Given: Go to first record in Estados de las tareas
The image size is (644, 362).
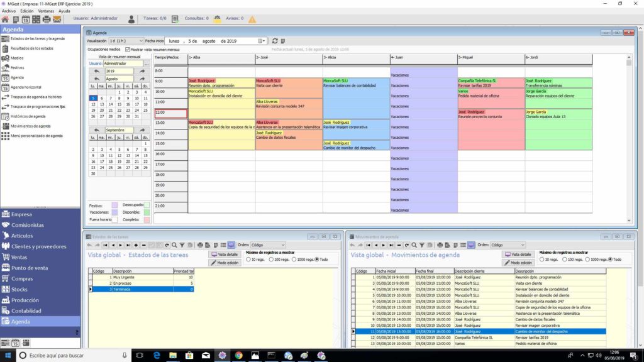Looking at the screenshot, I should coord(105,245).
